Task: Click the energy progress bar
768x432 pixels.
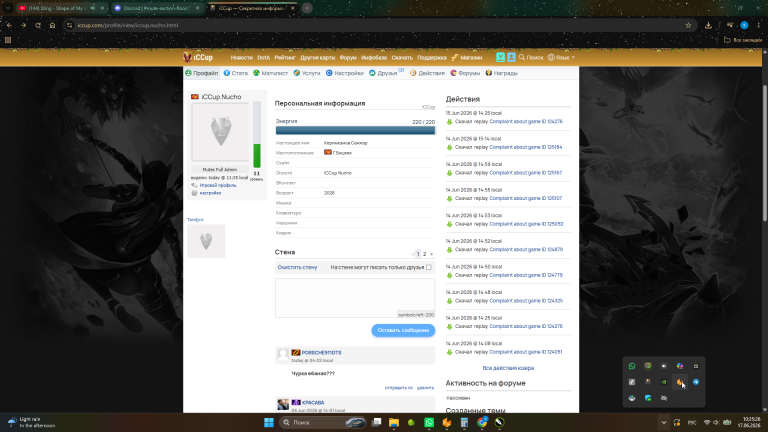Action: point(355,130)
